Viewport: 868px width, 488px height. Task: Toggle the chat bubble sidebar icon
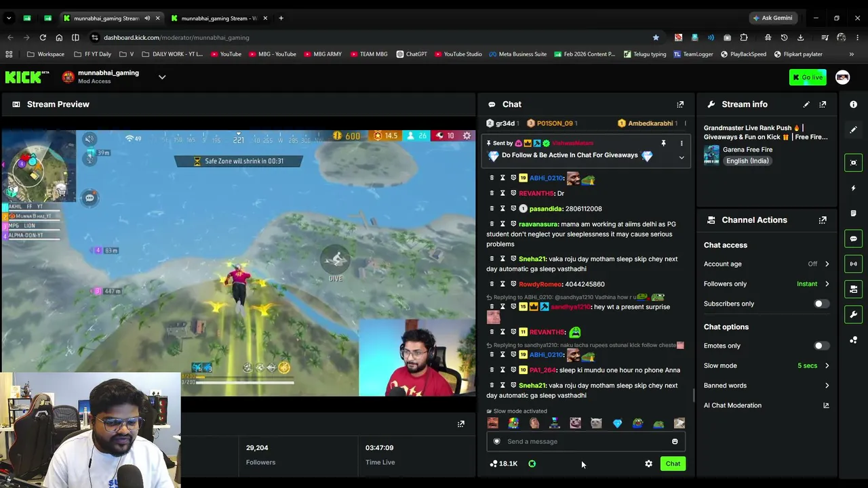click(853, 239)
